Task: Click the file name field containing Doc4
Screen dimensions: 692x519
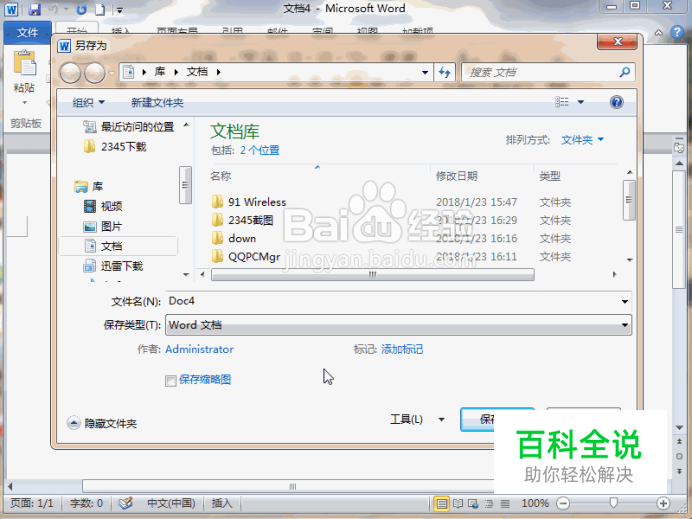Action: point(393,301)
